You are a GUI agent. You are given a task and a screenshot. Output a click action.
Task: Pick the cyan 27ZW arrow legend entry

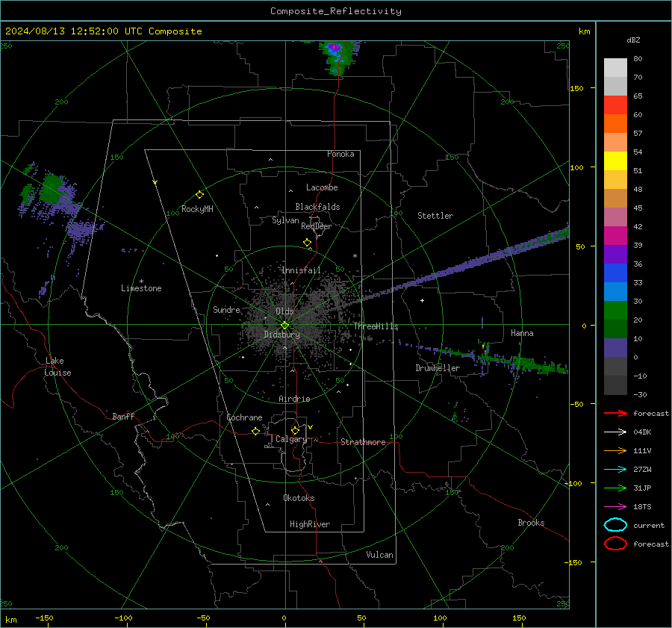(615, 470)
